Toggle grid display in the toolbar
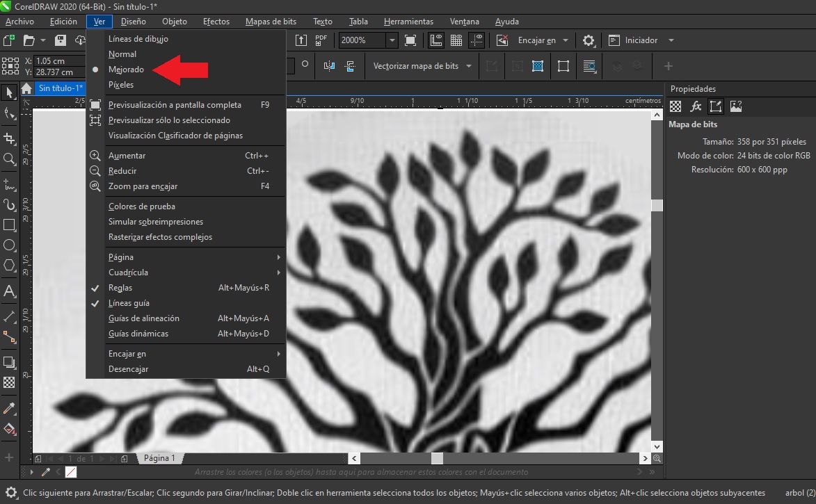The height and width of the screenshot is (504, 816). click(456, 40)
